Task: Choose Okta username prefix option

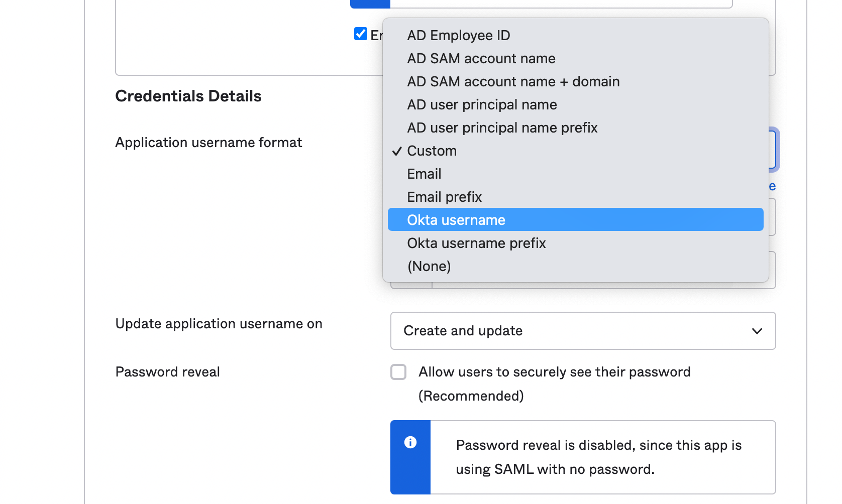Action: (x=476, y=243)
